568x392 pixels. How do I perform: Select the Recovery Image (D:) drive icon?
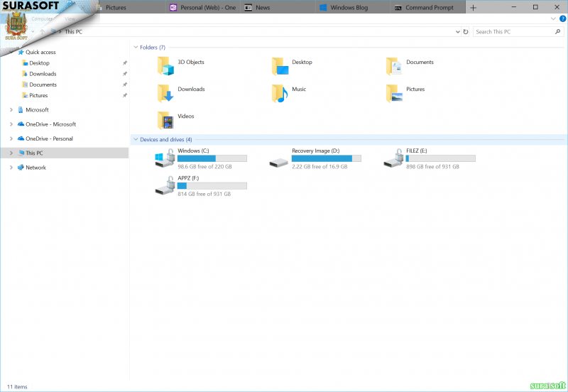(x=279, y=163)
